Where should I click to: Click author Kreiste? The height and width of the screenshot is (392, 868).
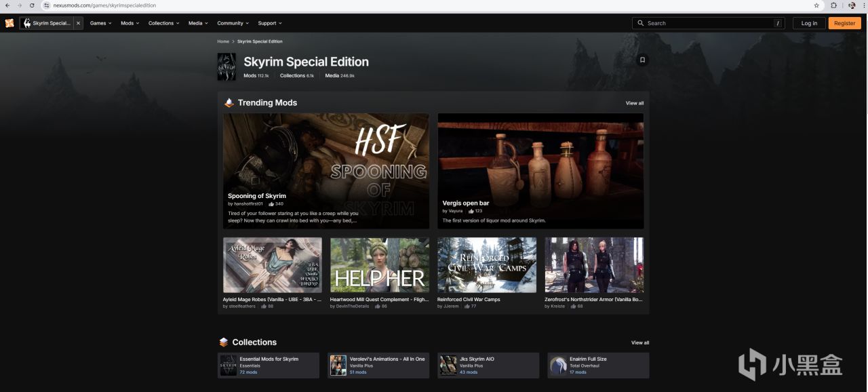(x=557, y=307)
